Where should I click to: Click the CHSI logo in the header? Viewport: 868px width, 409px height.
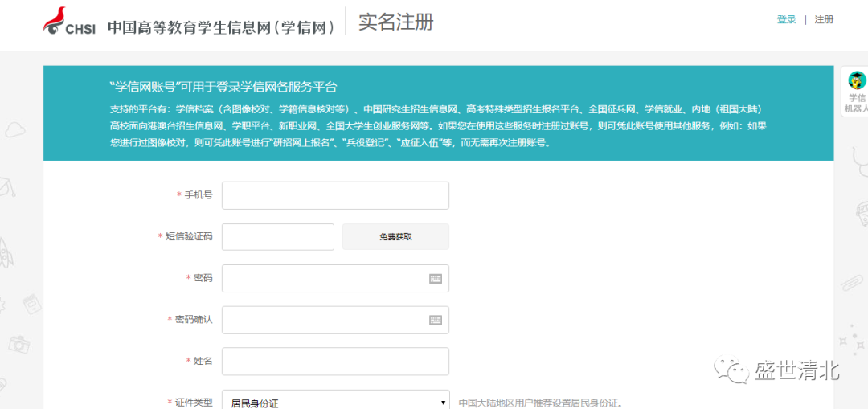tap(69, 20)
